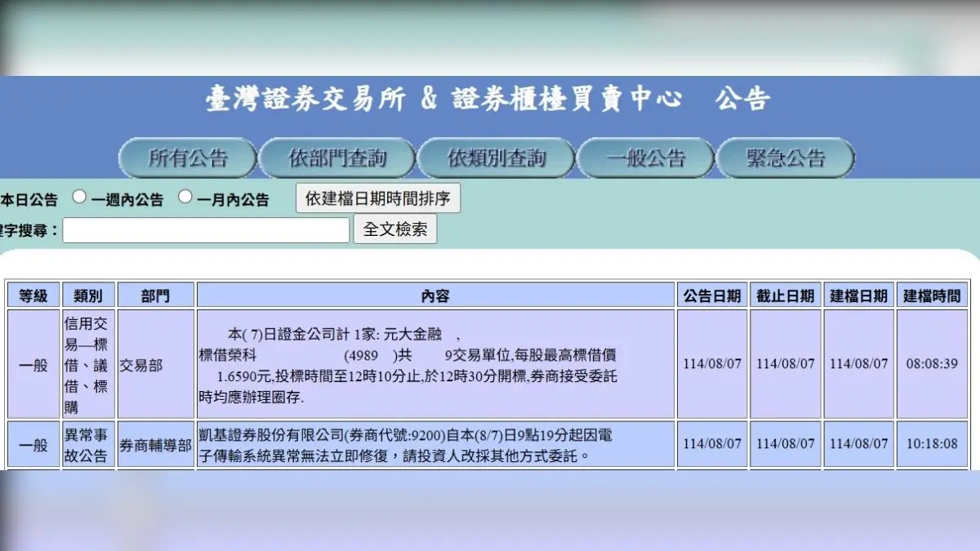Click the 等級 column header

coord(32,295)
